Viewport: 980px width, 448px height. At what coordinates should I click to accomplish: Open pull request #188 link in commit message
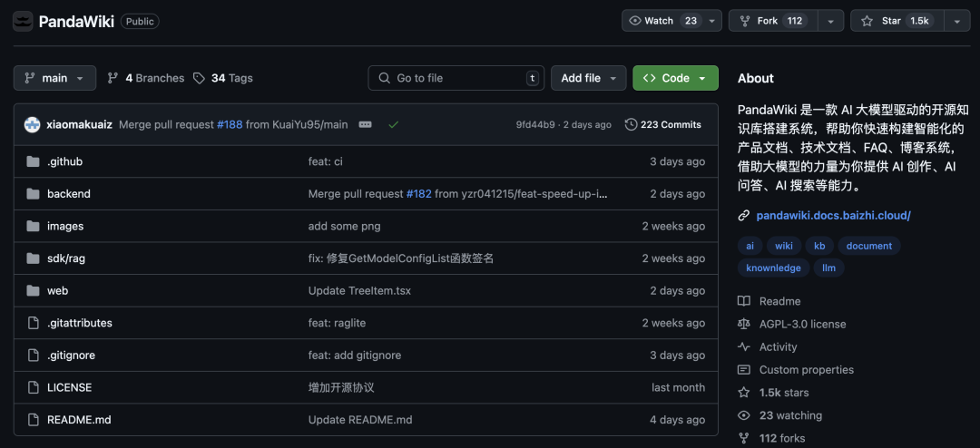click(230, 124)
